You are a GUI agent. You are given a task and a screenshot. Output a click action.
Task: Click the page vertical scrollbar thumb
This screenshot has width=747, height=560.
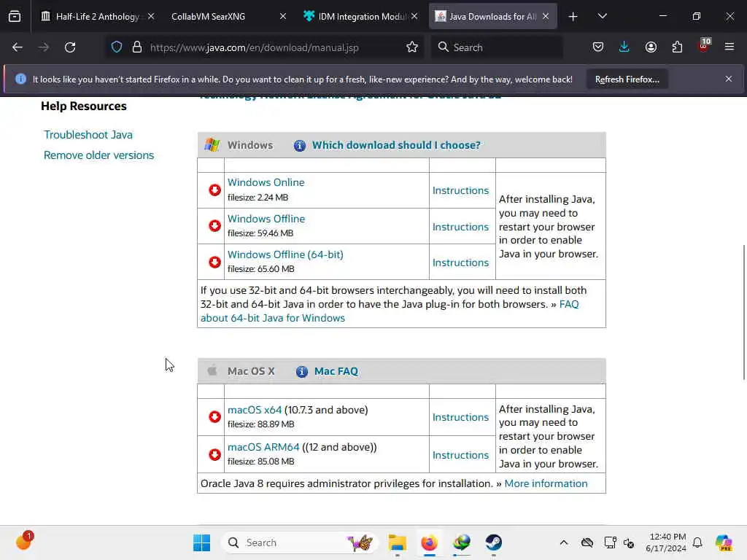[x=743, y=312]
